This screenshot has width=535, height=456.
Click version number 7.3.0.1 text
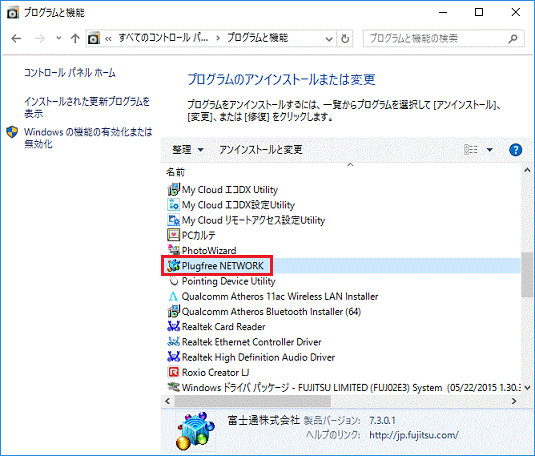point(382,421)
